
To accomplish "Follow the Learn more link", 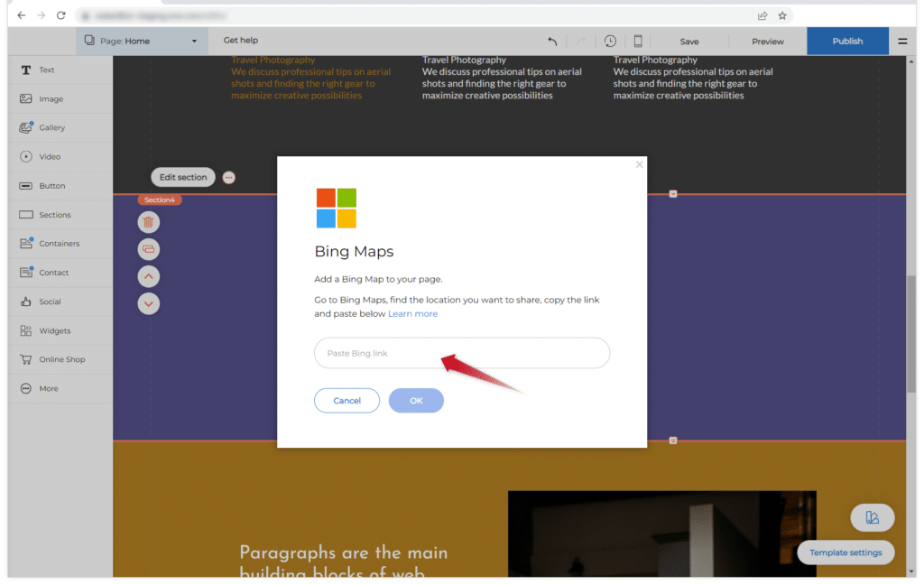I will tap(412, 314).
